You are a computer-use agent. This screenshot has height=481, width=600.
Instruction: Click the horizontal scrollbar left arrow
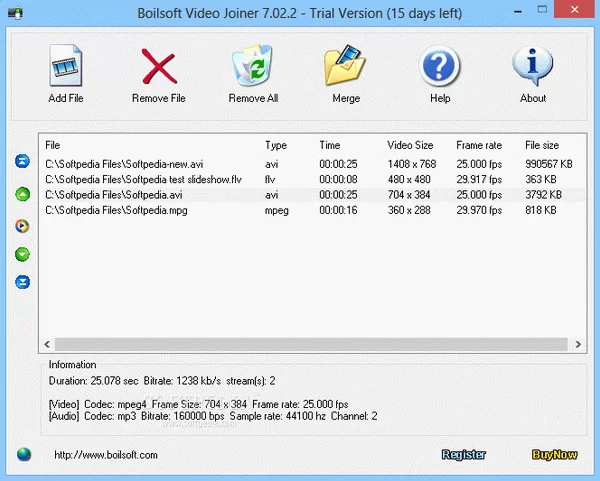click(x=47, y=344)
